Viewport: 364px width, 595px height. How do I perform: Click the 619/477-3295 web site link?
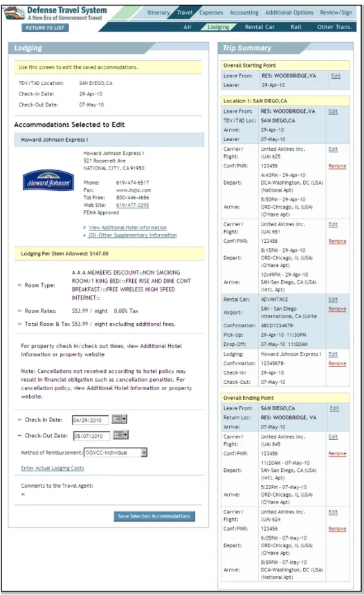pyautogui.click(x=132, y=205)
